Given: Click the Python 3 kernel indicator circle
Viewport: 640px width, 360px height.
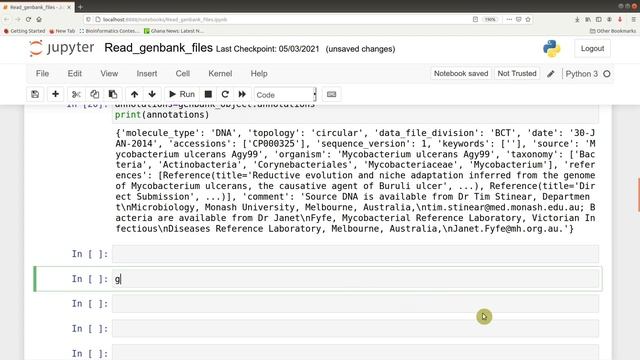Looking at the screenshot, I should coord(607,74).
